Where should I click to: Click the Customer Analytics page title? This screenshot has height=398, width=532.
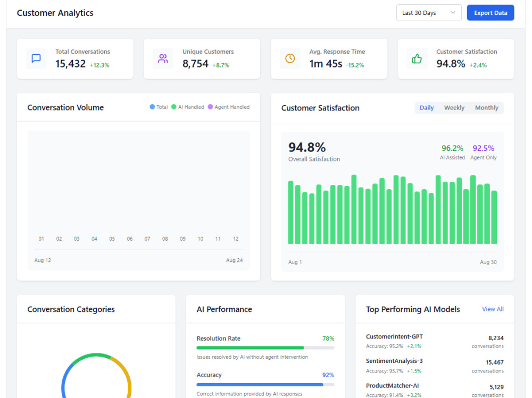point(55,13)
